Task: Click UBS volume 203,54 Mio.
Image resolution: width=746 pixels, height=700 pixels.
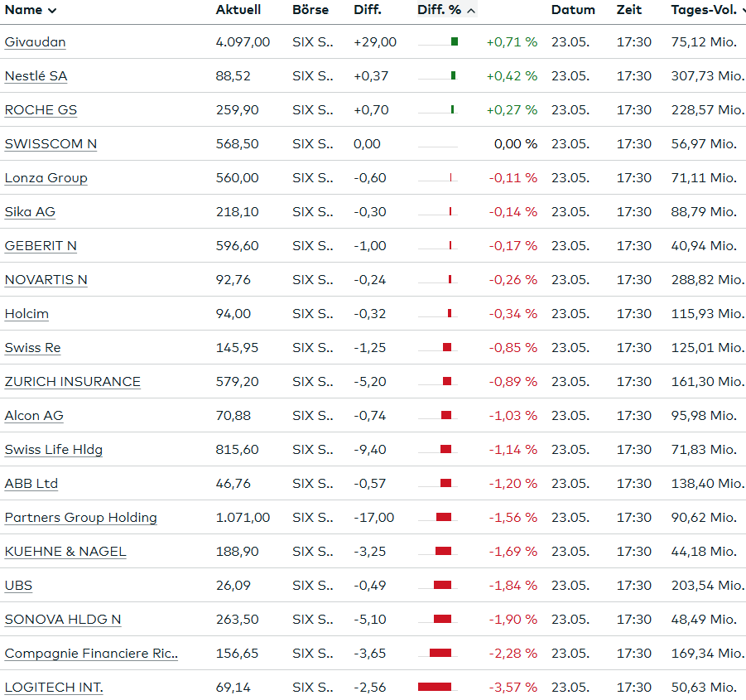Action: pyautogui.click(x=707, y=586)
